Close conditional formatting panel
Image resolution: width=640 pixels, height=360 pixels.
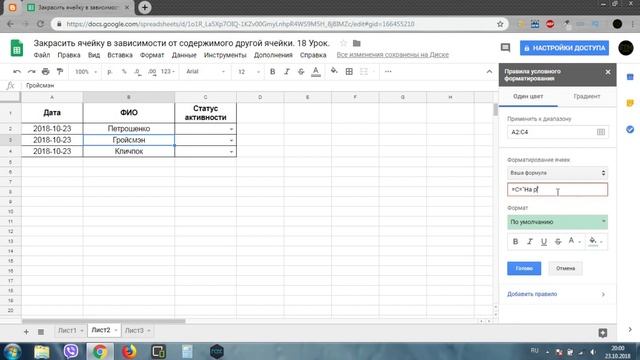pos(608,72)
